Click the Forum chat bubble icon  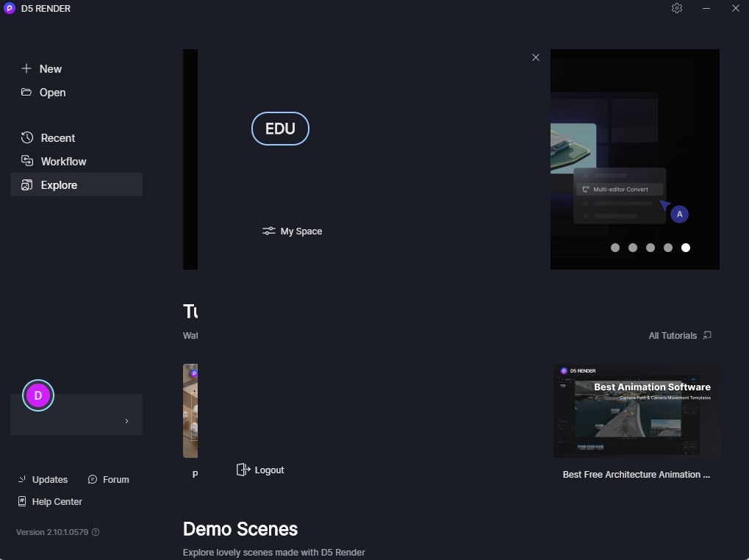click(x=92, y=479)
